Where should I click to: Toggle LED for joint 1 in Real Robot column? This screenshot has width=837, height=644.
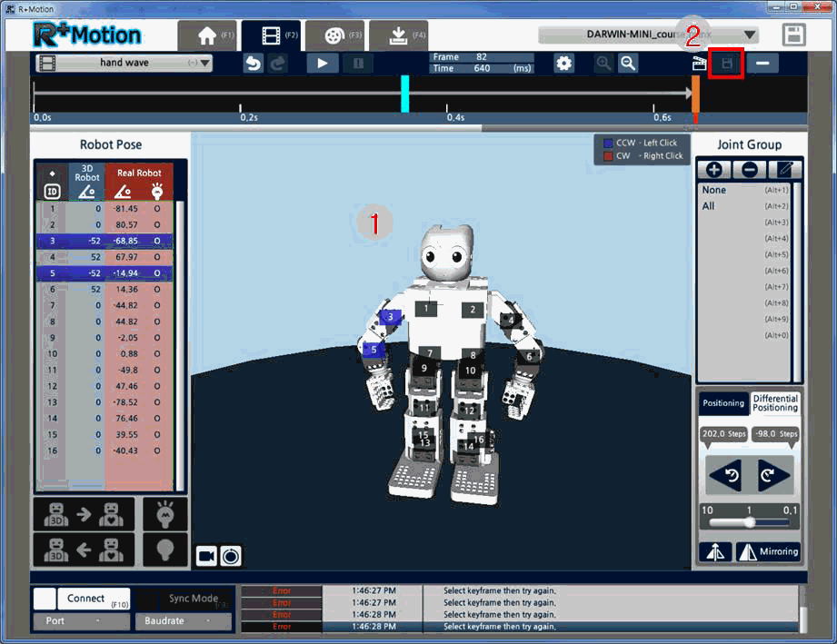tap(157, 209)
